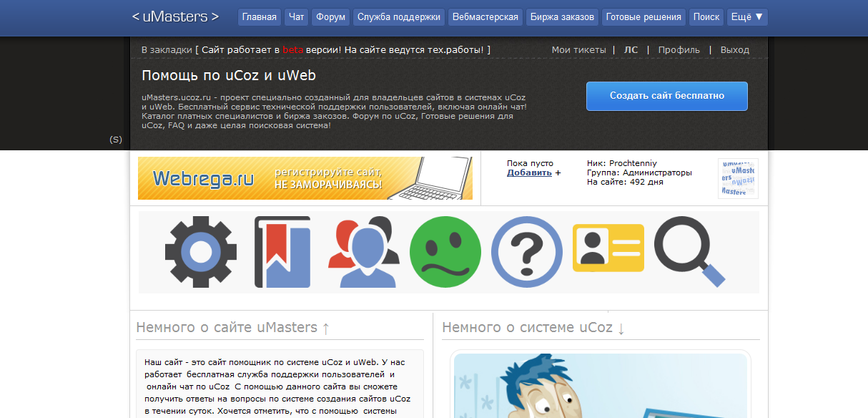This screenshot has width=868, height=418.
Task: Click Поиск in the top navigation
Action: tap(706, 16)
